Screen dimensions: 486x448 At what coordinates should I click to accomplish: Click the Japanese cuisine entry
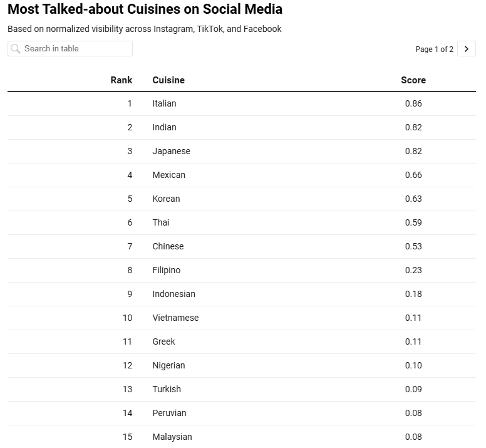pos(171,151)
